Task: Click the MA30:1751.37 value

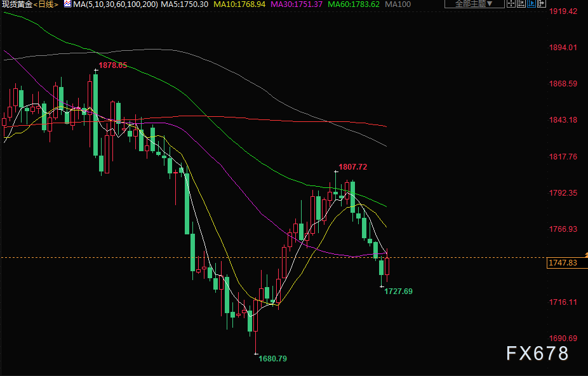Action: pos(297,4)
